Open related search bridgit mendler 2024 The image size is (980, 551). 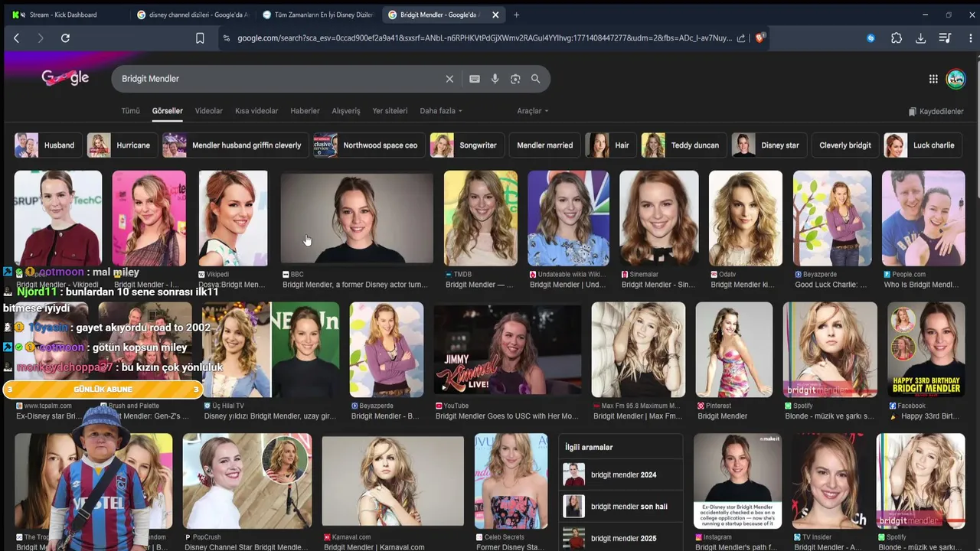click(621, 475)
